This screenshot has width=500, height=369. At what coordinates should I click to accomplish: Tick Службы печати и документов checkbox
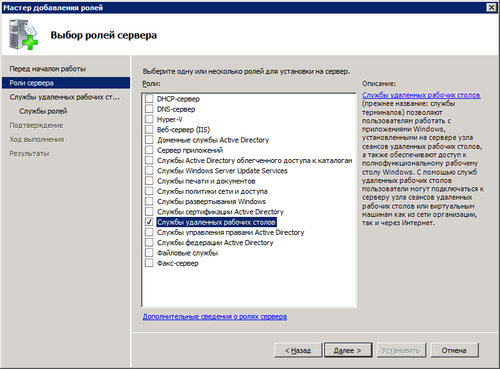(149, 181)
